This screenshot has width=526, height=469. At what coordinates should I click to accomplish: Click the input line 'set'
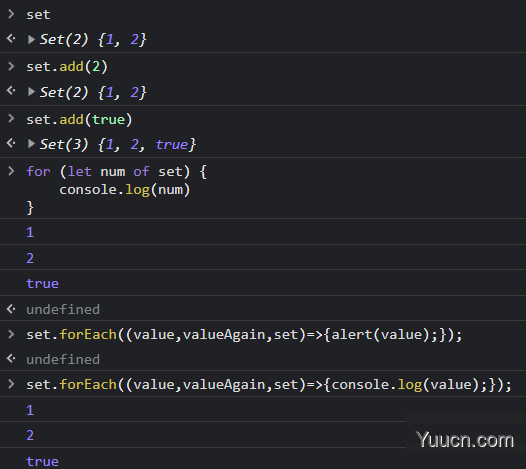[x=38, y=14]
